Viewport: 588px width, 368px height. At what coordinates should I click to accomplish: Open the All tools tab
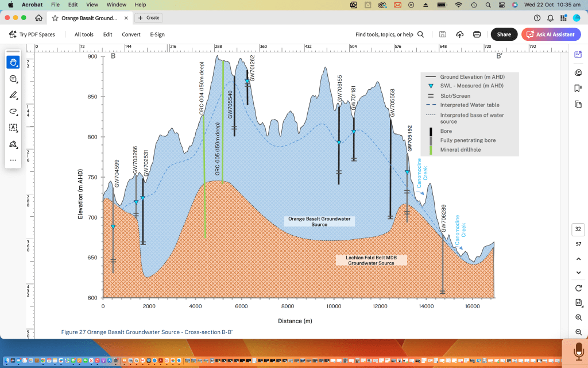(x=84, y=34)
